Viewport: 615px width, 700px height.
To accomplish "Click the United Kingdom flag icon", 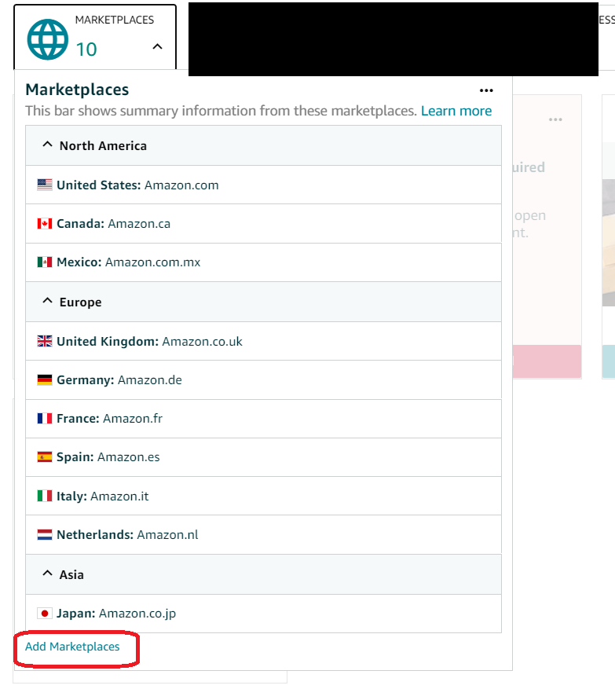I will tap(45, 341).
